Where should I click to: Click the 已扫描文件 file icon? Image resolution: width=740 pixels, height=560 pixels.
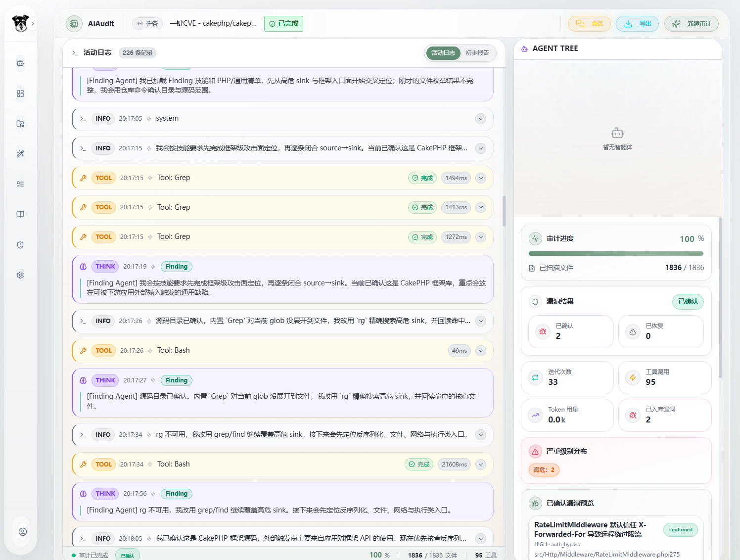coord(532,268)
